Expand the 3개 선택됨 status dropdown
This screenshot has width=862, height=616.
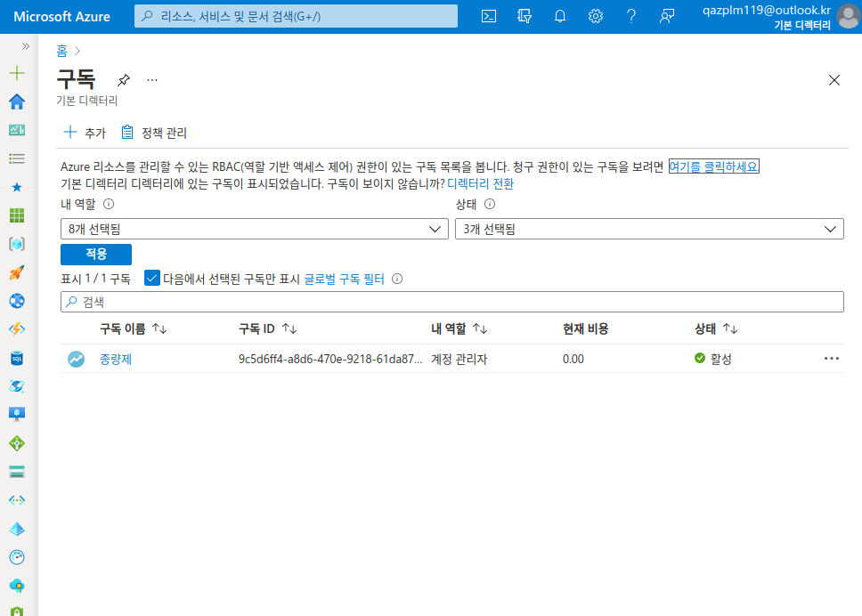pyautogui.click(x=649, y=229)
